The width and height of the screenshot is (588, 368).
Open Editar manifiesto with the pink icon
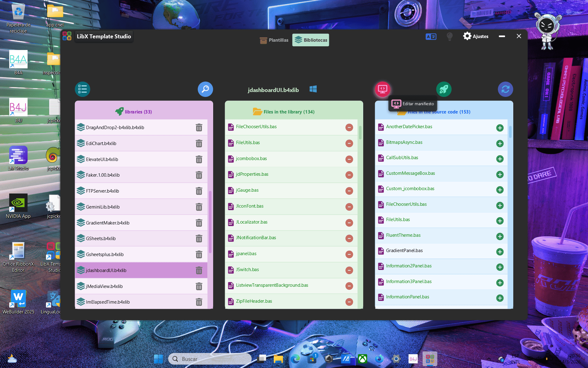[x=382, y=89]
